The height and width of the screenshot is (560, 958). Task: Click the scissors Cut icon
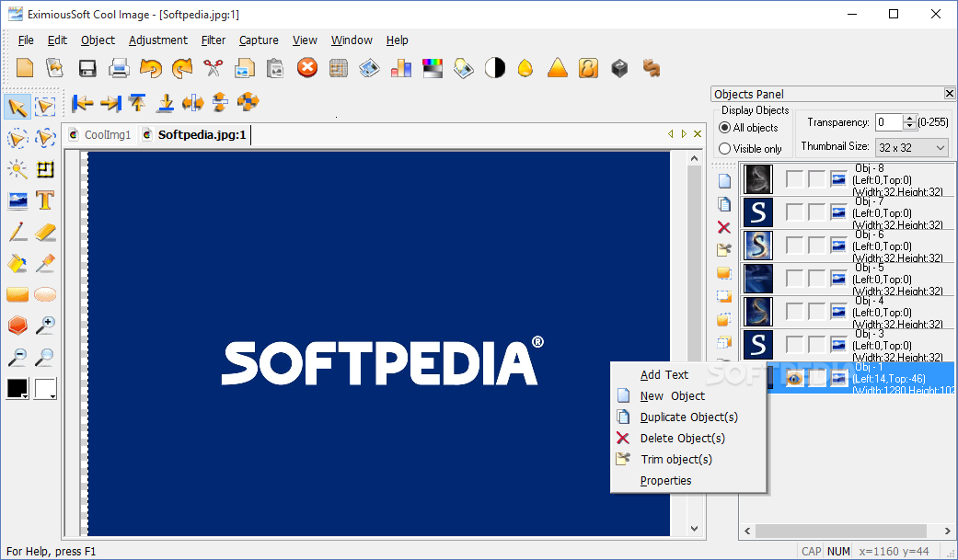tap(214, 68)
